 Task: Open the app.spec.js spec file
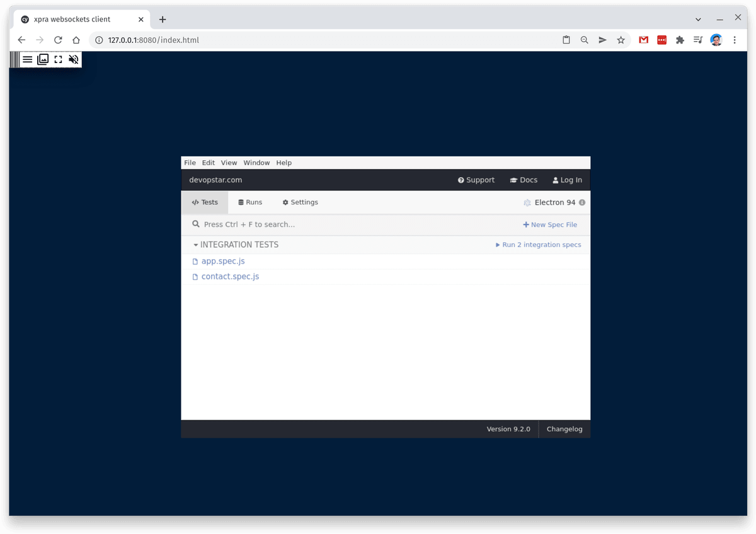point(223,260)
